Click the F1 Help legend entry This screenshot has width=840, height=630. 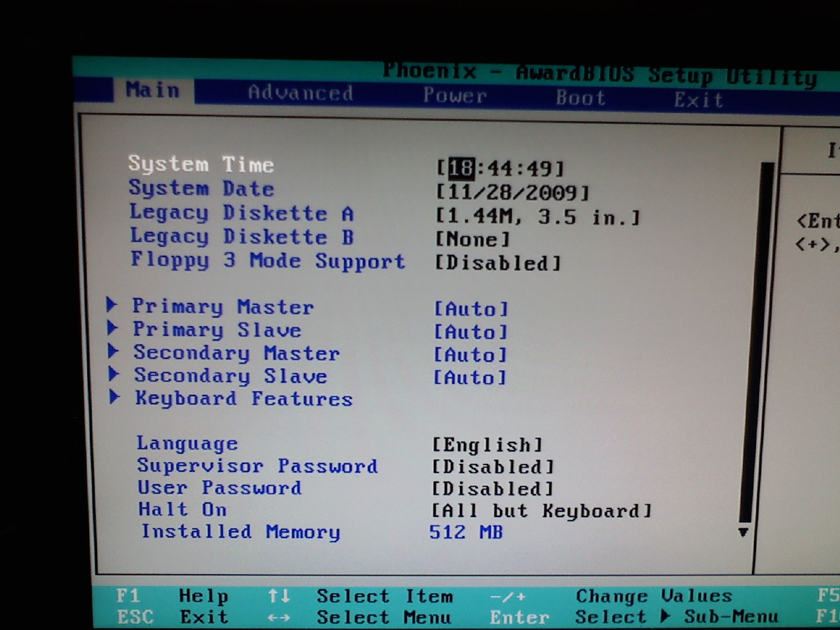pyautogui.click(x=172, y=596)
